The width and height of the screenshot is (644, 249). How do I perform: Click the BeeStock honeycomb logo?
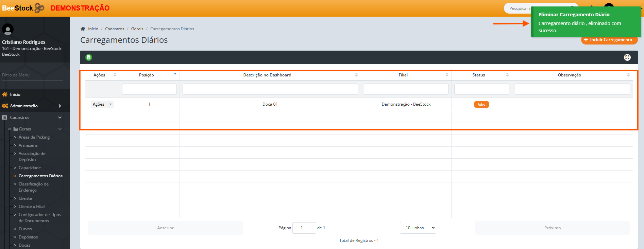(x=39, y=8)
